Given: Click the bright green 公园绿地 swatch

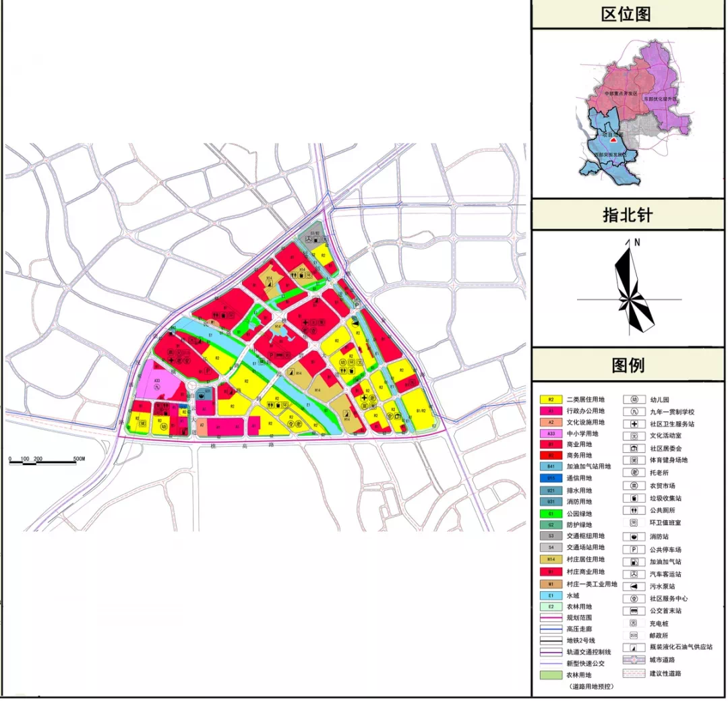Looking at the screenshot, I should pyautogui.click(x=551, y=514).
